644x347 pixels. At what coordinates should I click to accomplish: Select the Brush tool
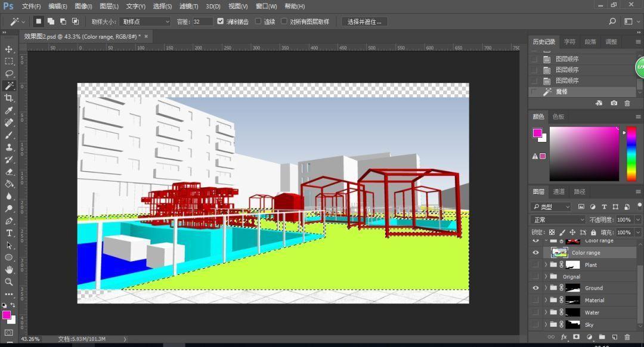point(9,135)
